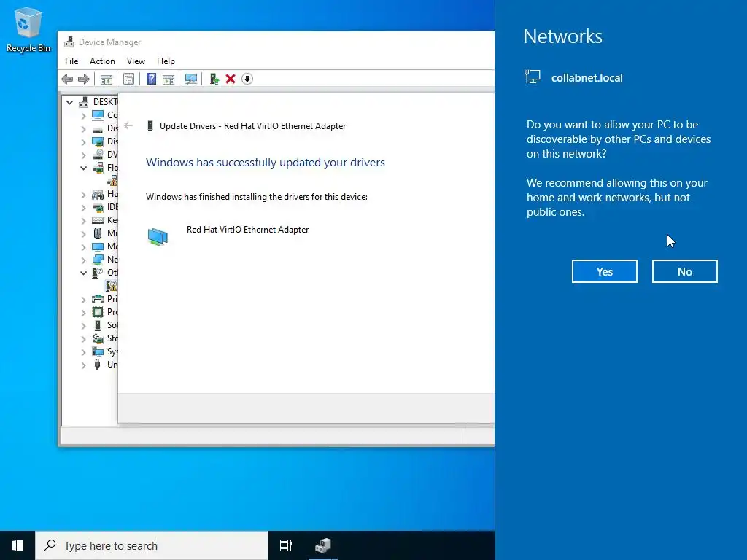747x560 pixels.
Task: Click the Update device driver toolbar icon
Action: pos(214,79)
